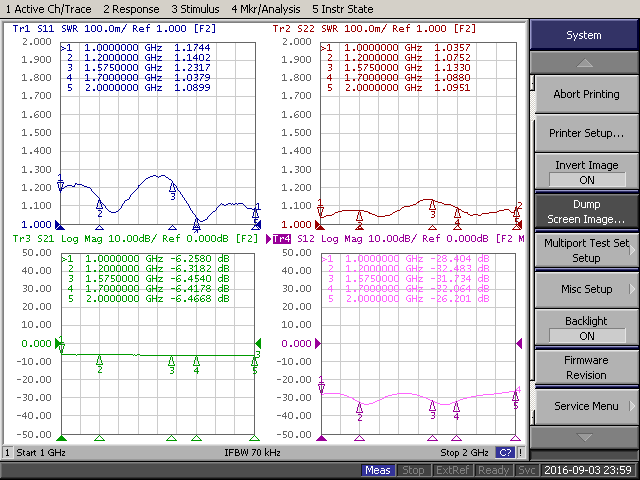The height and width of the screenshot is (480, 640).
Task: Click softkey menu scroll-up arrow
Action: 584,63
